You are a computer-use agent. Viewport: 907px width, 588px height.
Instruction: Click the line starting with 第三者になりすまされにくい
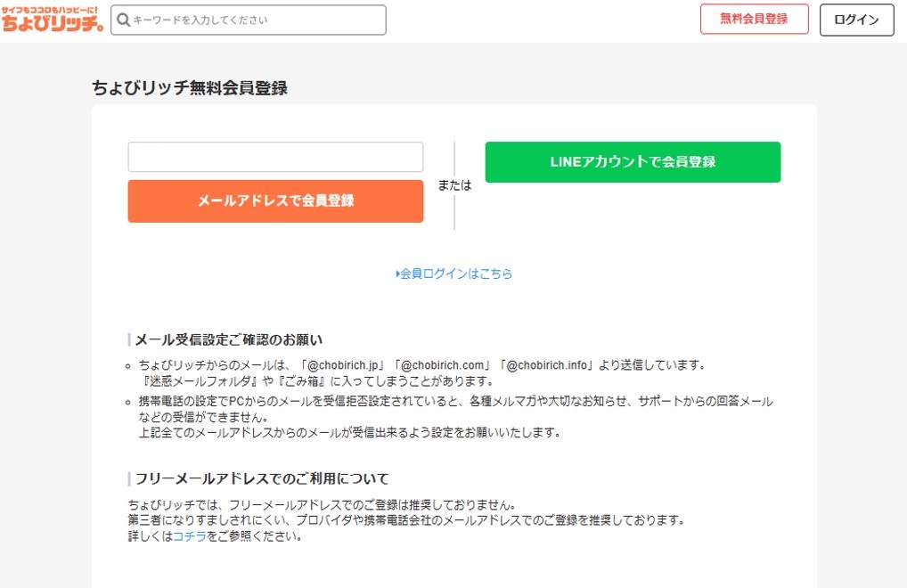point(405,520)
